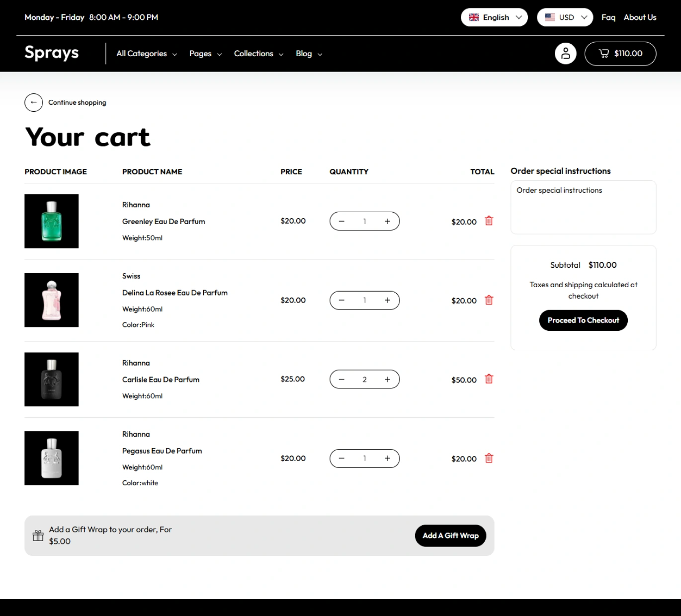Click the PRODUCT NAME column header

(152, 171)
